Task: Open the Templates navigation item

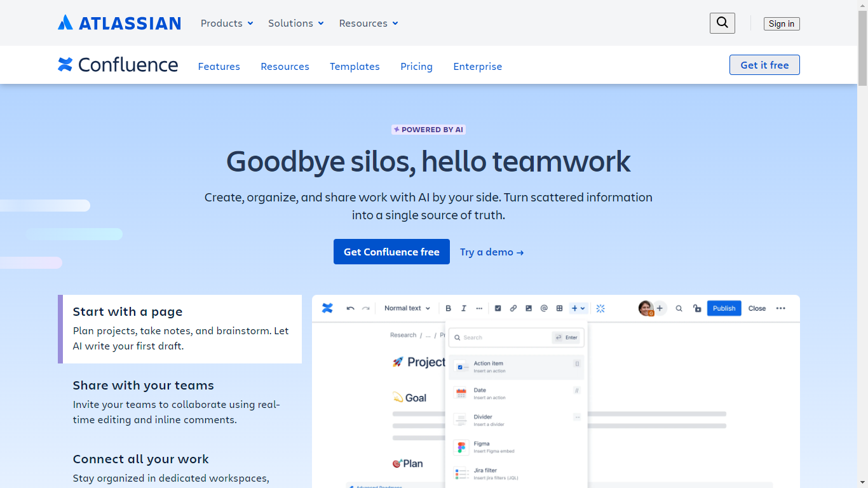Action: [x=355, y=66]
